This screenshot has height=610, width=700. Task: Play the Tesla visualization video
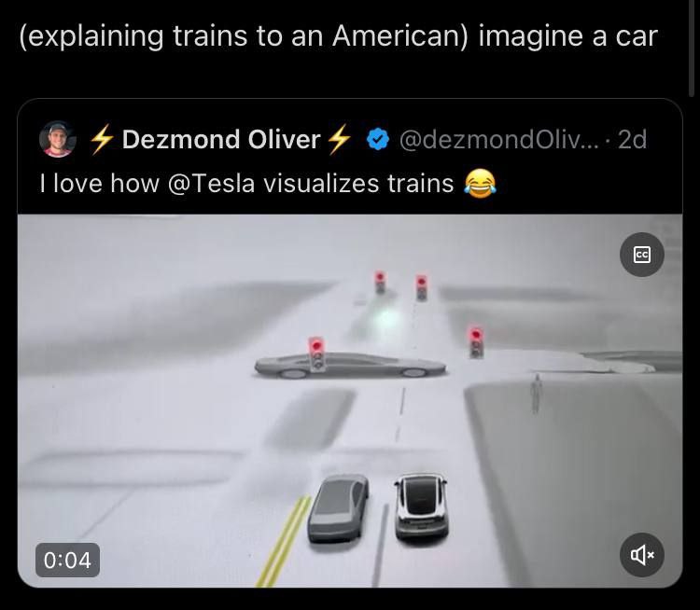350,401
